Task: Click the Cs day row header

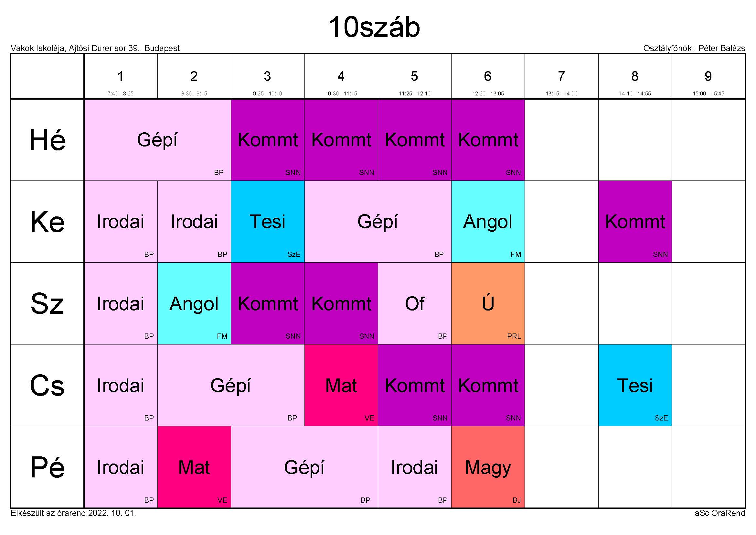Action: click(48, 385)
